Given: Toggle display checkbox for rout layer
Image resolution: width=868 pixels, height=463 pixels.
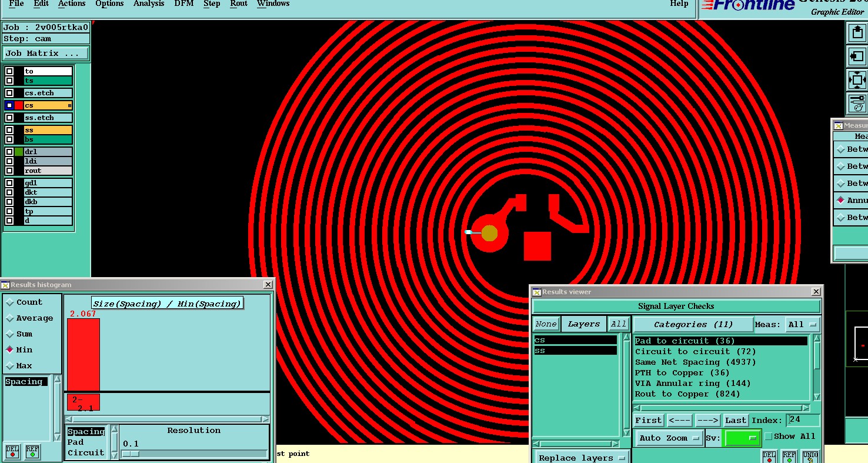Looking at the screenshot, I should pyautogui.click(x=9, y=171).
